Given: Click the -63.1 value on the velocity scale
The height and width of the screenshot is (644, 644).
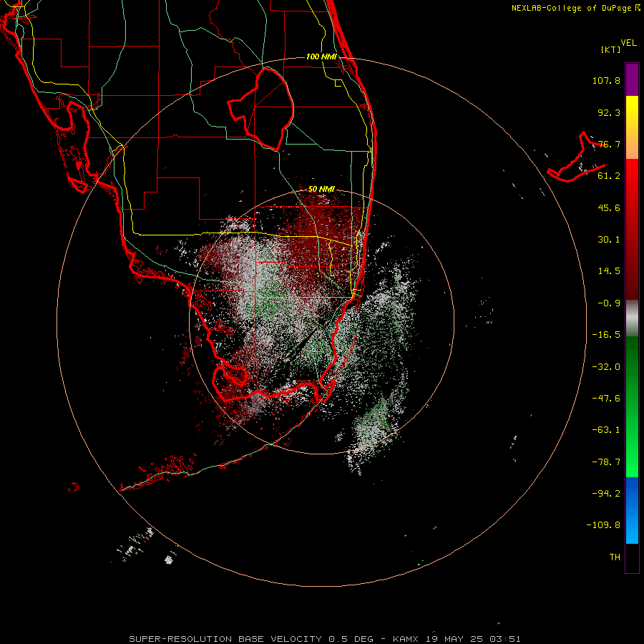Looking at the screenshot, I should coord(606,430).
